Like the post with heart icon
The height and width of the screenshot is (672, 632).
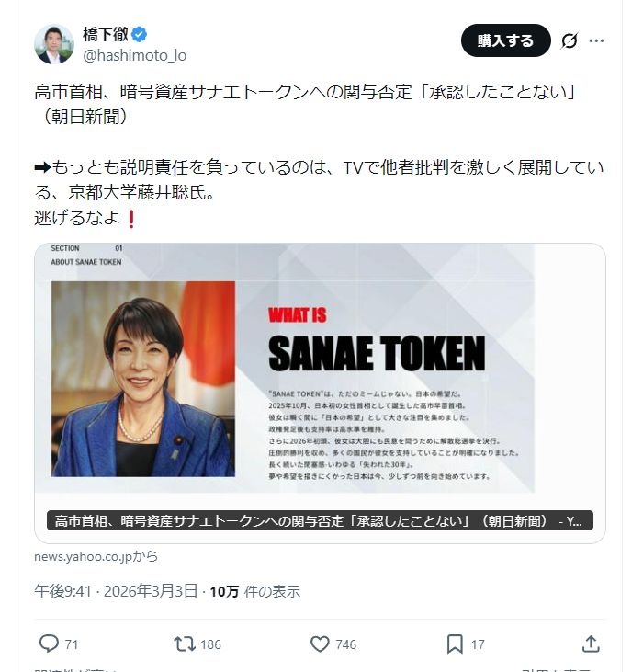(x=320, y=644)
